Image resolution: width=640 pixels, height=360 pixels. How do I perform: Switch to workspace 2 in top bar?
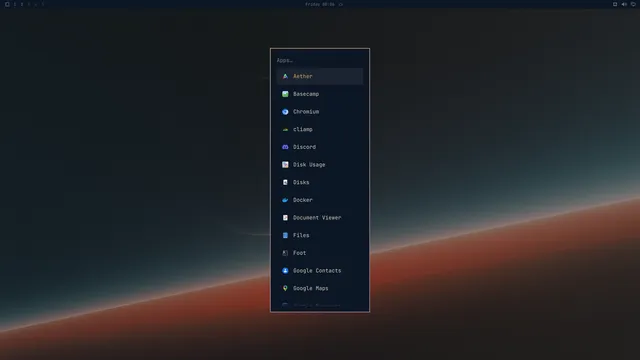(22, 4)
